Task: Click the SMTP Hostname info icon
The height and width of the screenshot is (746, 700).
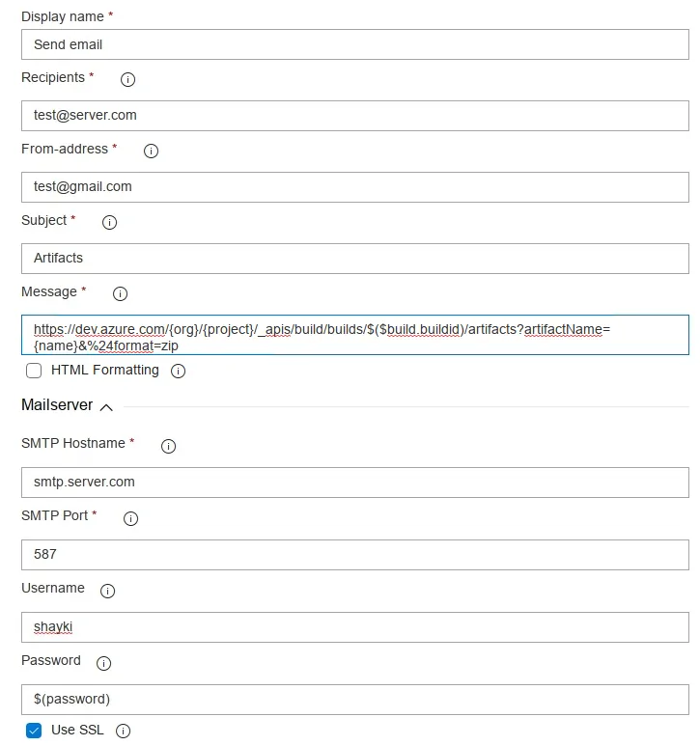Action: point(168,446)
